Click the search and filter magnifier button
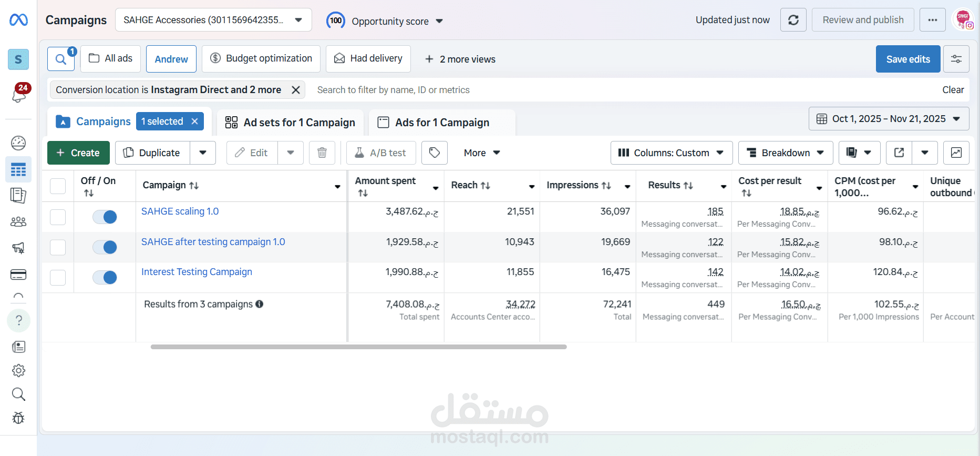Image resolution: width=980 pixels, height=456 pixels. click(x=61, y=59)
